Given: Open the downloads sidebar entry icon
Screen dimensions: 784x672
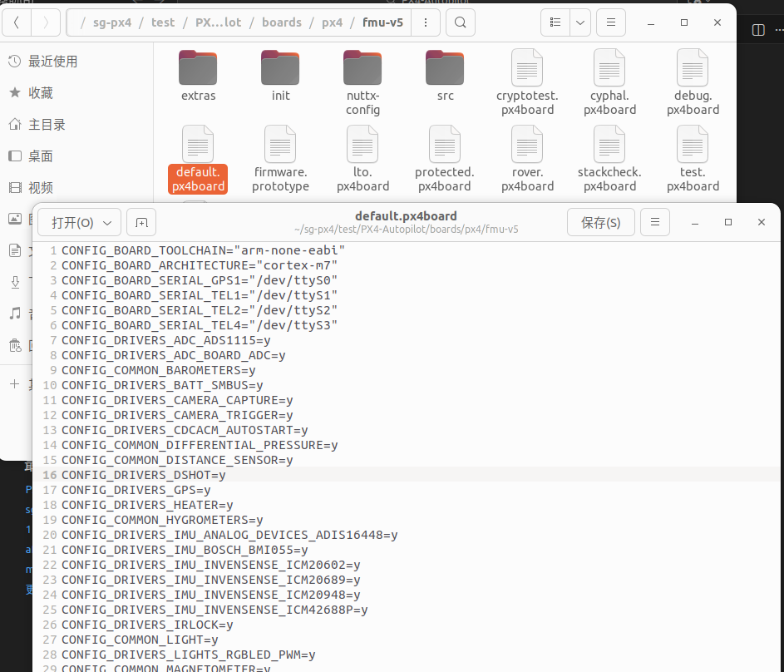Looking at the screenshot, I should coord(15,282).
